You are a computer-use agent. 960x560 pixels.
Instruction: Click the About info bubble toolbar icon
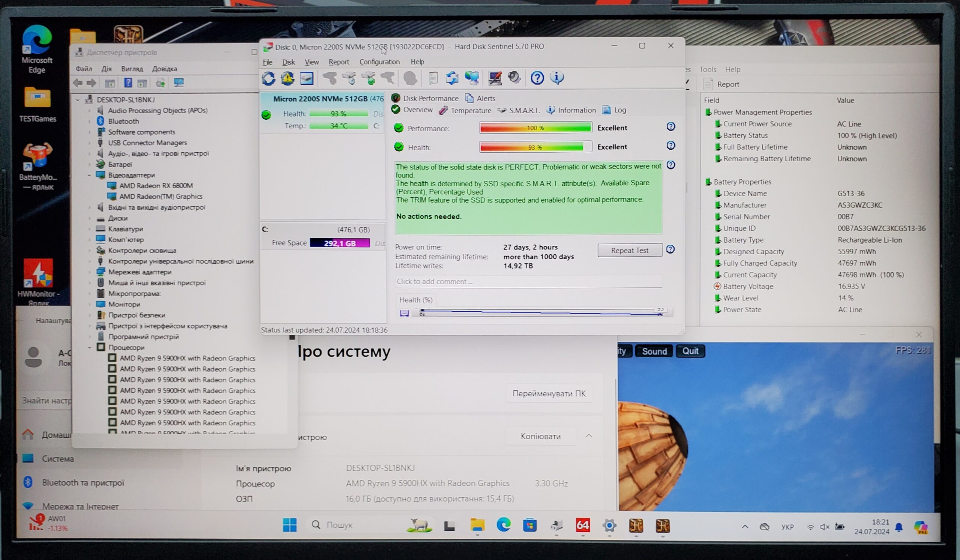(556, 78)
